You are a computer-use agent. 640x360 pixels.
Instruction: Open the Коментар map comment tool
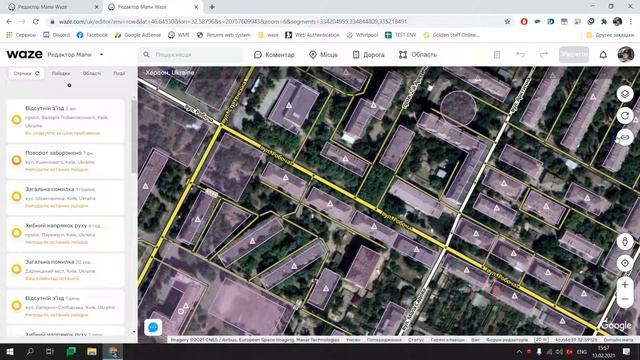tap(274, 55)
